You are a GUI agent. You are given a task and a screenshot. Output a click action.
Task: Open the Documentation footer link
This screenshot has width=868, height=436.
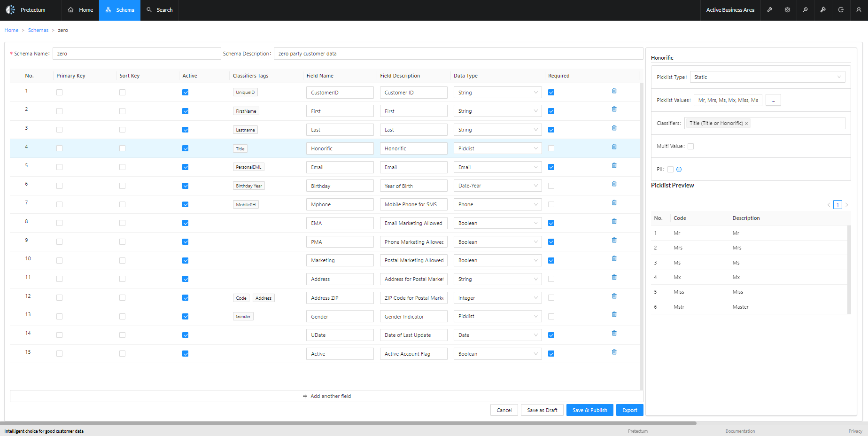pos(740,431)
